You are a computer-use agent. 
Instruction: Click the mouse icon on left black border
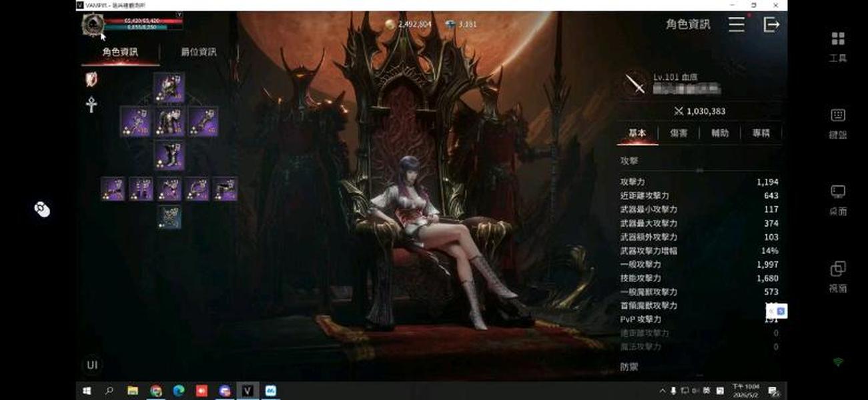[41, 209]
